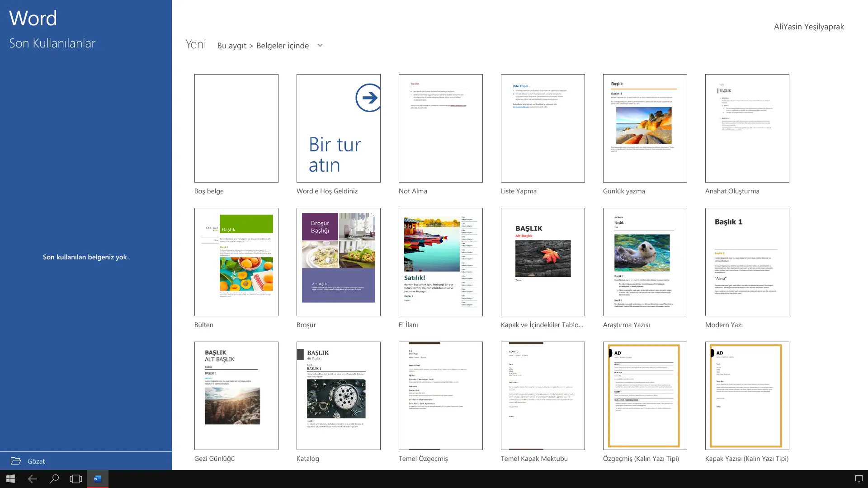868x488 pixels.
Task: Click the taskbar back arrow icon
Action: tap(33, 479)
